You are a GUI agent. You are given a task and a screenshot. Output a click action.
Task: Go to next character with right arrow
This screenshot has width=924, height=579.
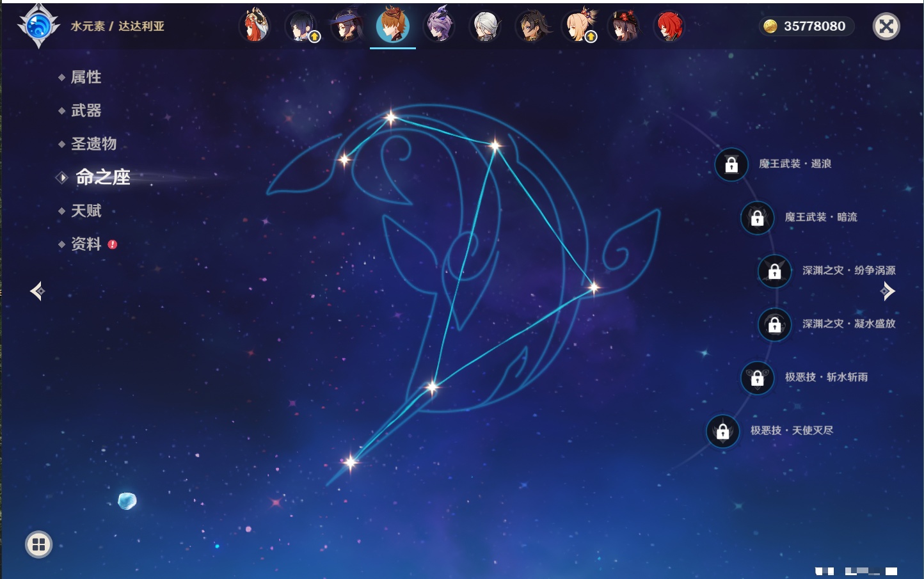tap(888, 291)
